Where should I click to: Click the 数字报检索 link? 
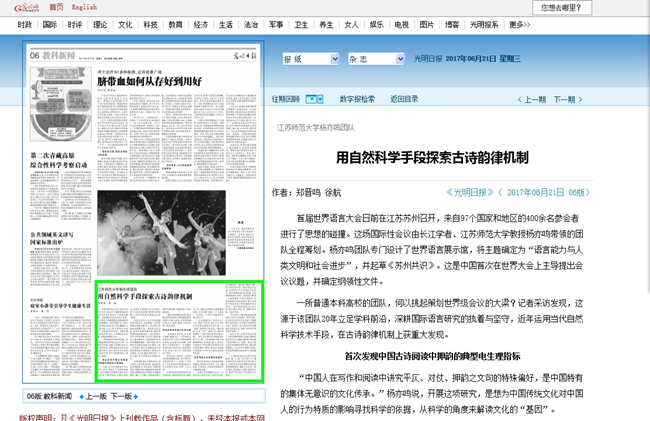click(357, 99)
